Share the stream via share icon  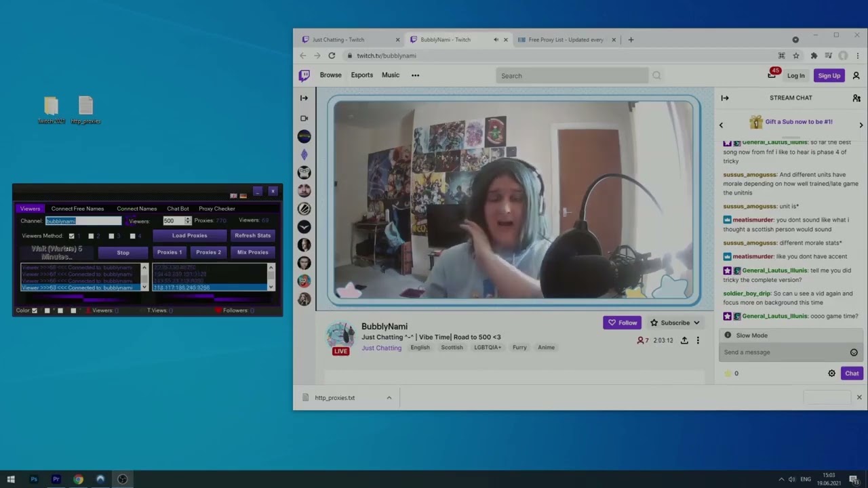[684, 340]
